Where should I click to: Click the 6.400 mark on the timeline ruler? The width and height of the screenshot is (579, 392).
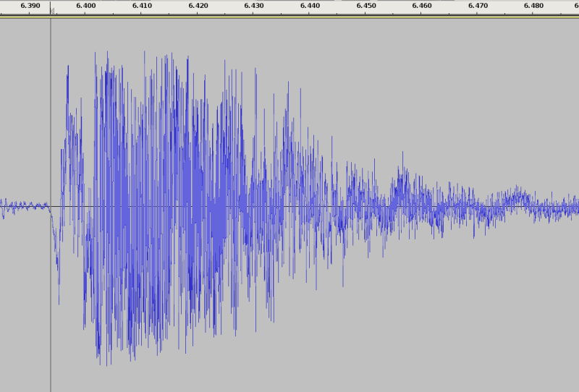[85, 6]
